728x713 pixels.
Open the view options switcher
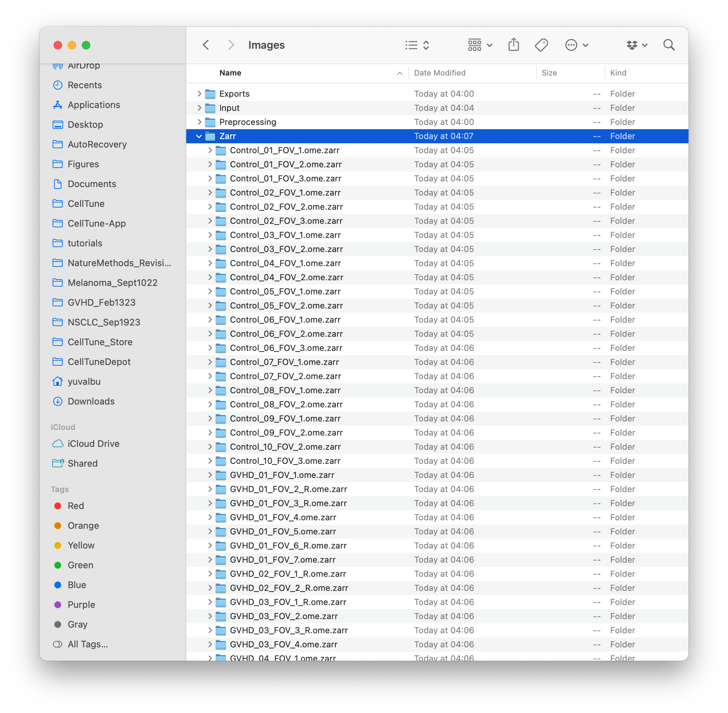(x=417, y=45)
